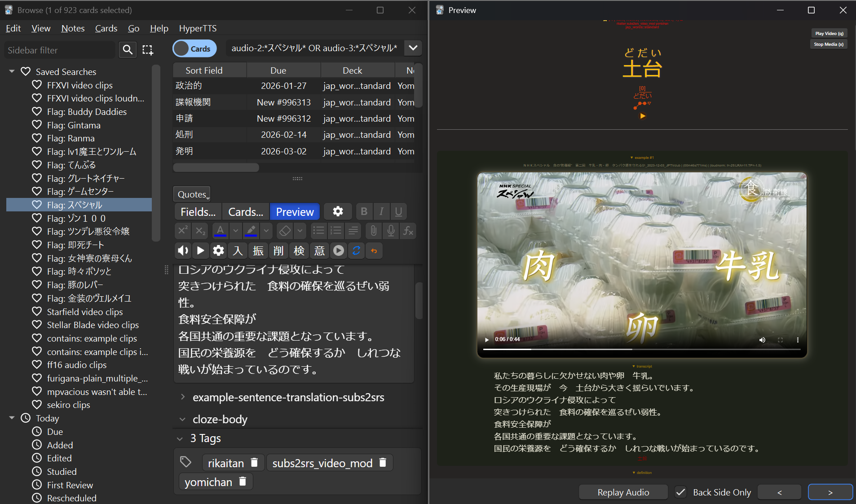Collapse the cloze-body field
856x504 pixels.
[183, 419]
